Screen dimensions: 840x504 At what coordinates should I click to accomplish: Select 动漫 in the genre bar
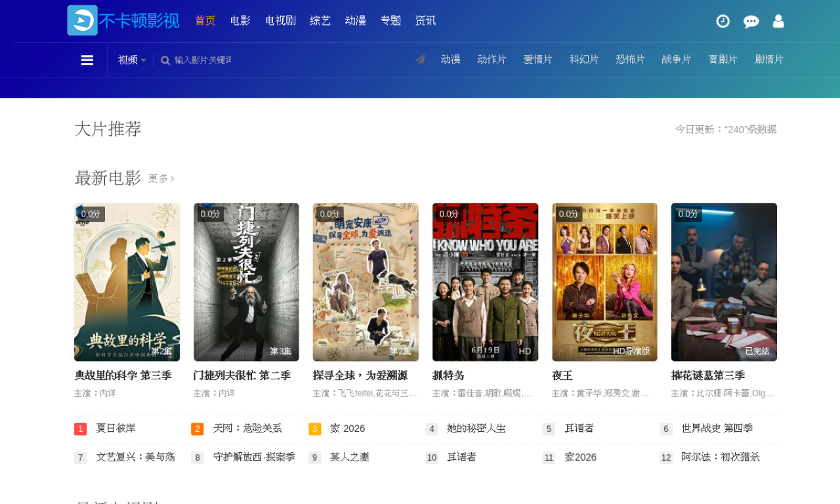(450, 60)
